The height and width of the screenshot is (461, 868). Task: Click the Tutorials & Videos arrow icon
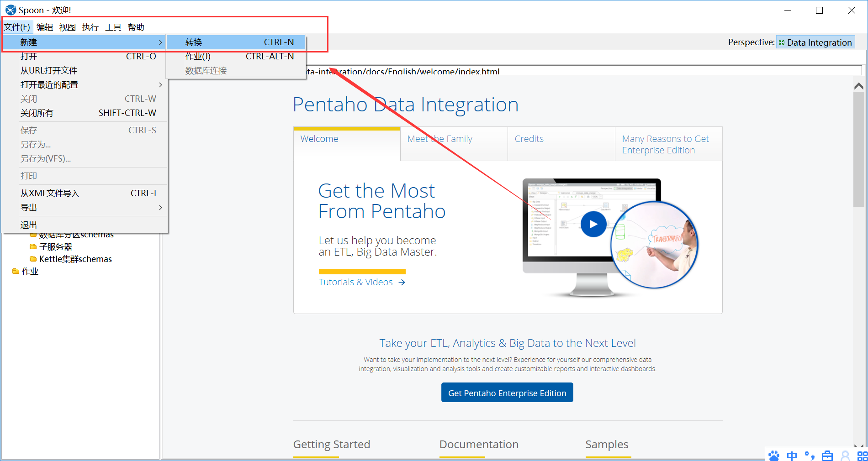pyautogui.click(x=402, y=282)
